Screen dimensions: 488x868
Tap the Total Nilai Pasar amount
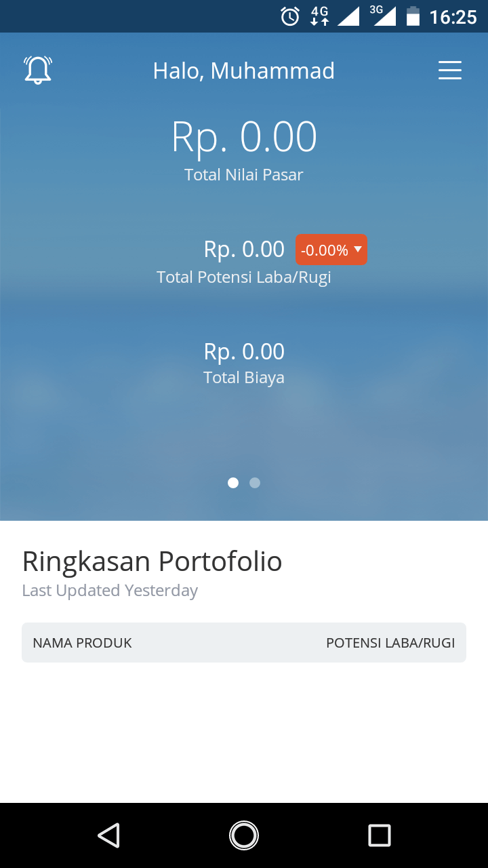244,136
